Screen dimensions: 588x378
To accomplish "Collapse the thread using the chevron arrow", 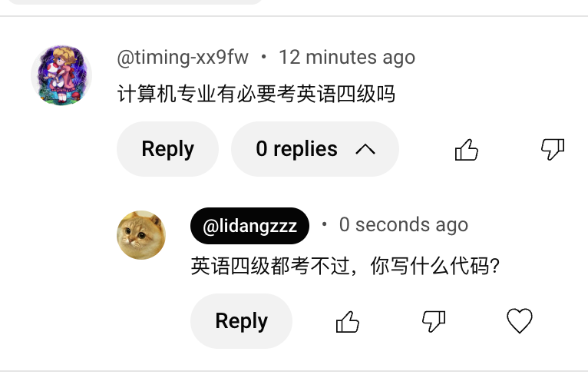I will 365,149.
